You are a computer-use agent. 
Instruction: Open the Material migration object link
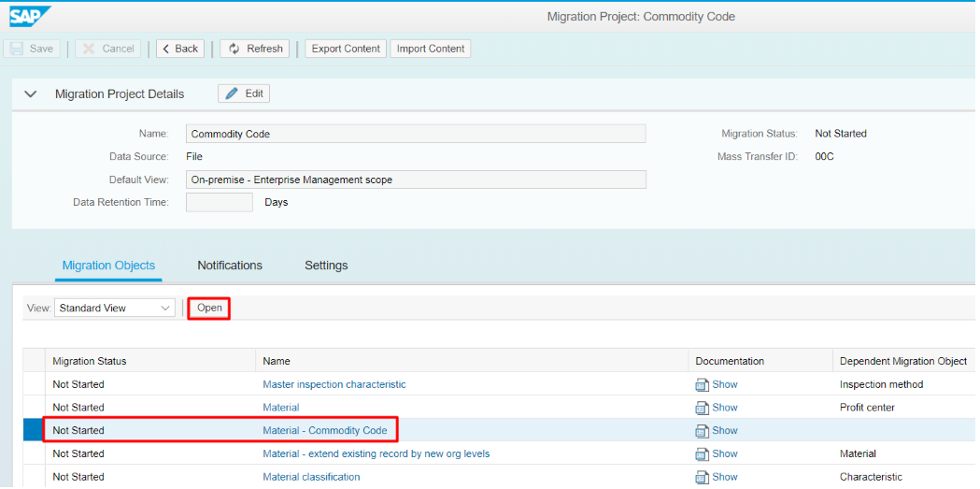click(280, 408)
